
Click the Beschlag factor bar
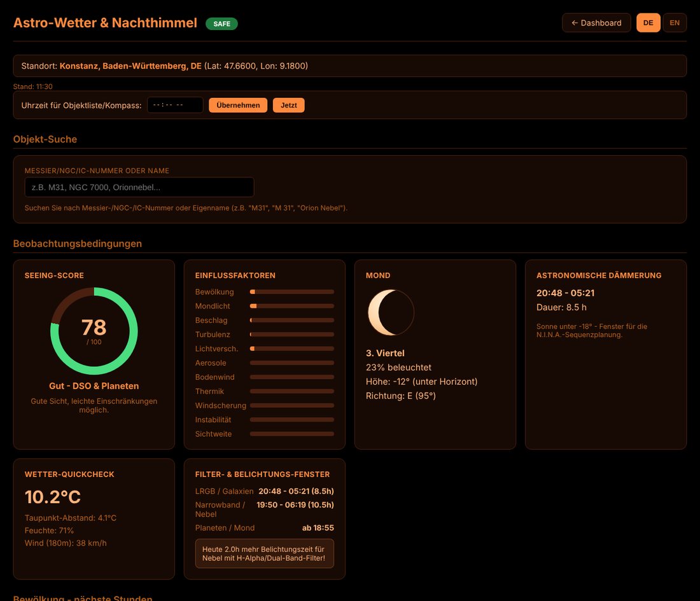[x=292, y=321]
